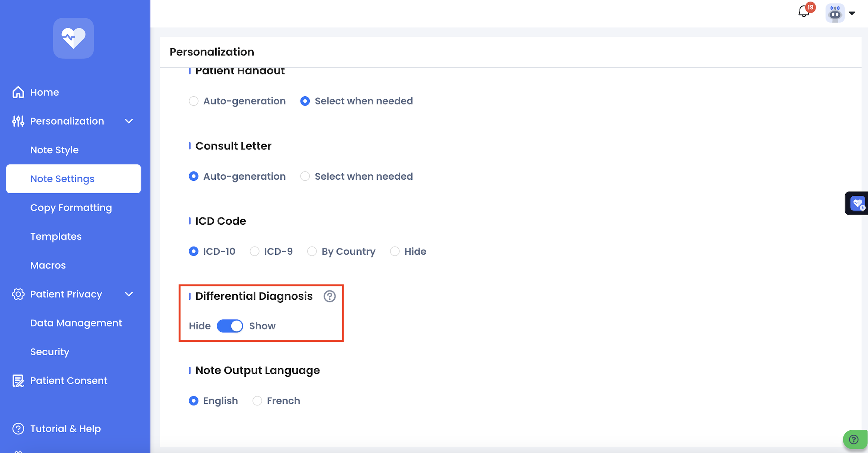Choose Hide for ICD Code

(x=395, y=251)
